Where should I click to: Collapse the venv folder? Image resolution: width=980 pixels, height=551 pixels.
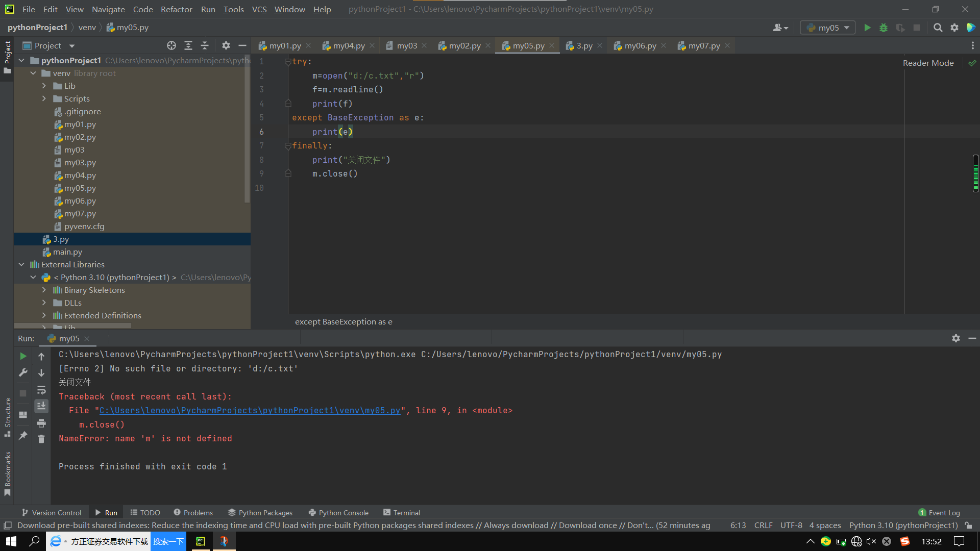coord(33,73)
